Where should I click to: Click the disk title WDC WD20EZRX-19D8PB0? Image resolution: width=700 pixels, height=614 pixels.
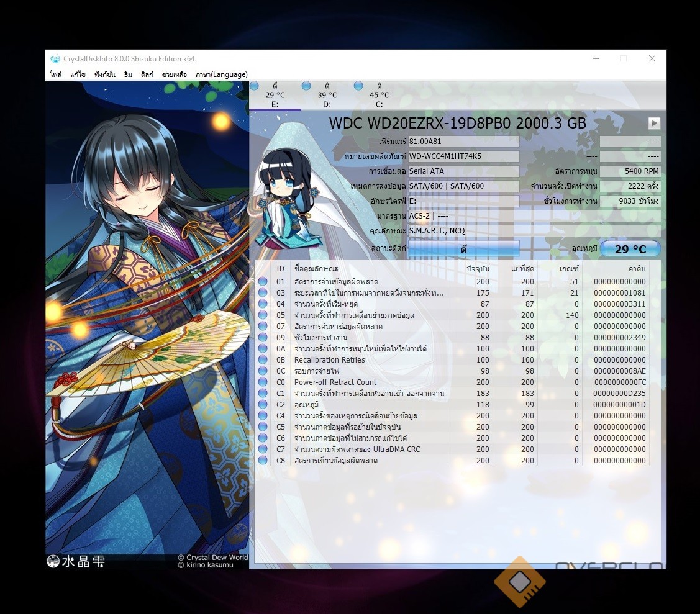tap(458, 123)
